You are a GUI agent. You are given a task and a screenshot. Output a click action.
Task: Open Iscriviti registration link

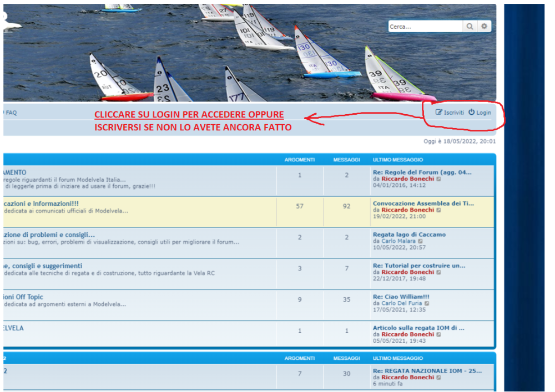click(x=453, y=113)
